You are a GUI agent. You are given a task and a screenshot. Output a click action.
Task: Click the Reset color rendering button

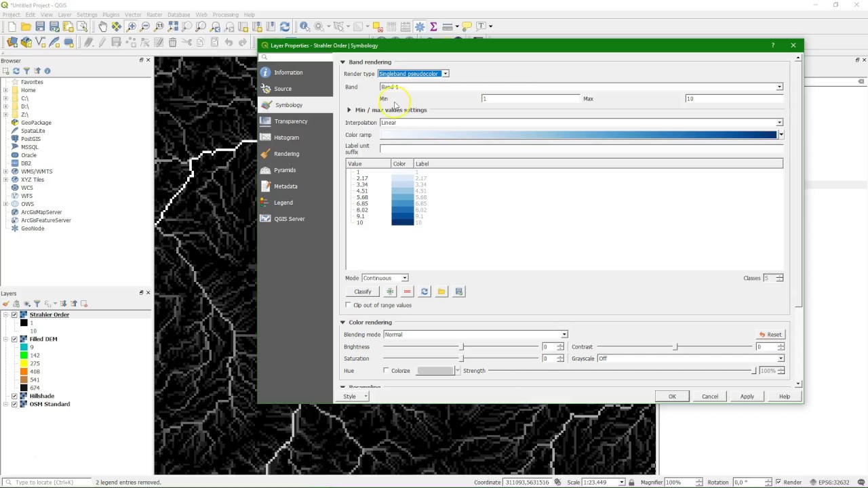pyautogui.click(x=770, y=335)
